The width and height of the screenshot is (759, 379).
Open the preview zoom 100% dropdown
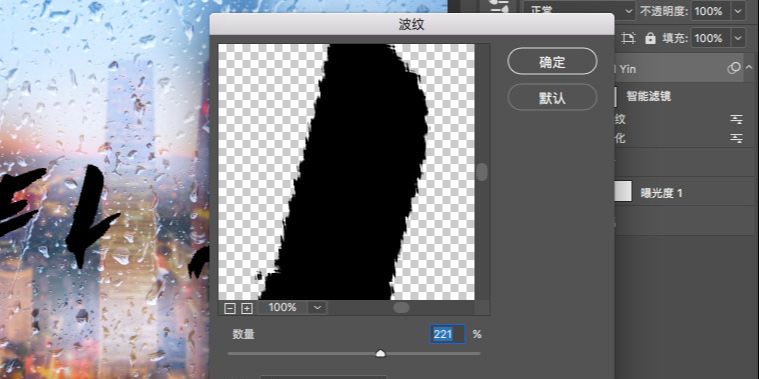[317, 307]
